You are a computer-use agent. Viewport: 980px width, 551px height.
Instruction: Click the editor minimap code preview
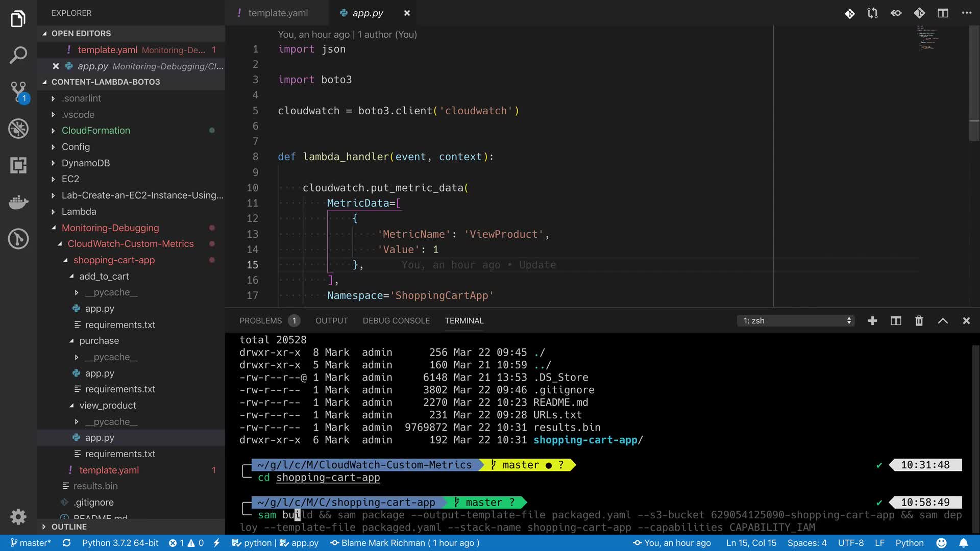pos(927,38)
